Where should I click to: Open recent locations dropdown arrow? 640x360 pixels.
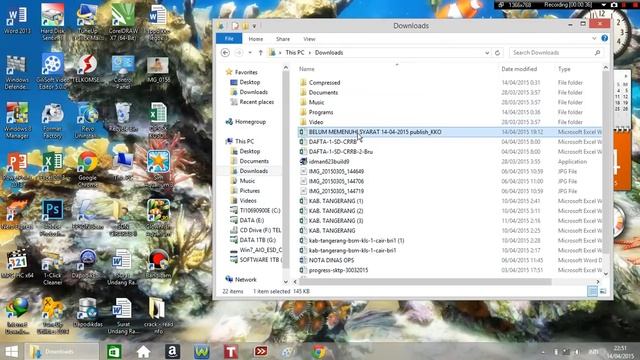(250, 53)
